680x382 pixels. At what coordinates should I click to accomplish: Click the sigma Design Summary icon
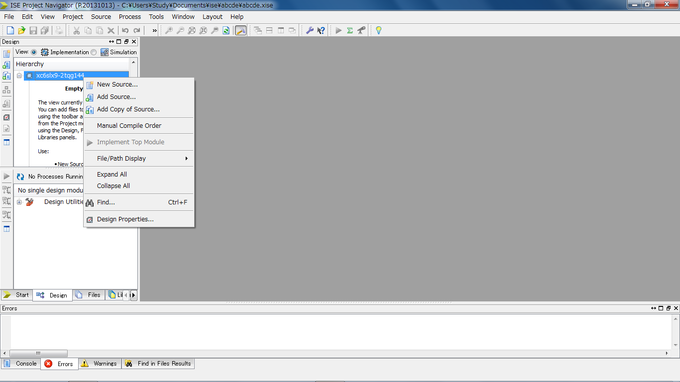click(x=350, y=30)
